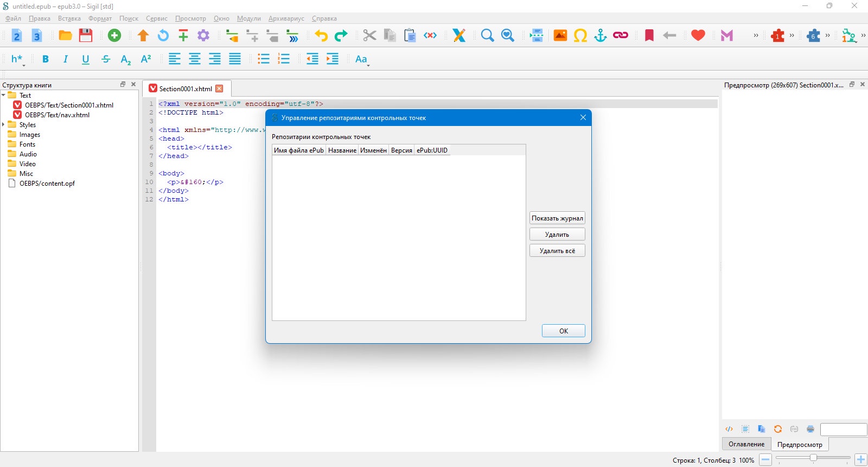Click the Save floppy disk icon
Screen dimensions: 868x467
tap(86, 36)
